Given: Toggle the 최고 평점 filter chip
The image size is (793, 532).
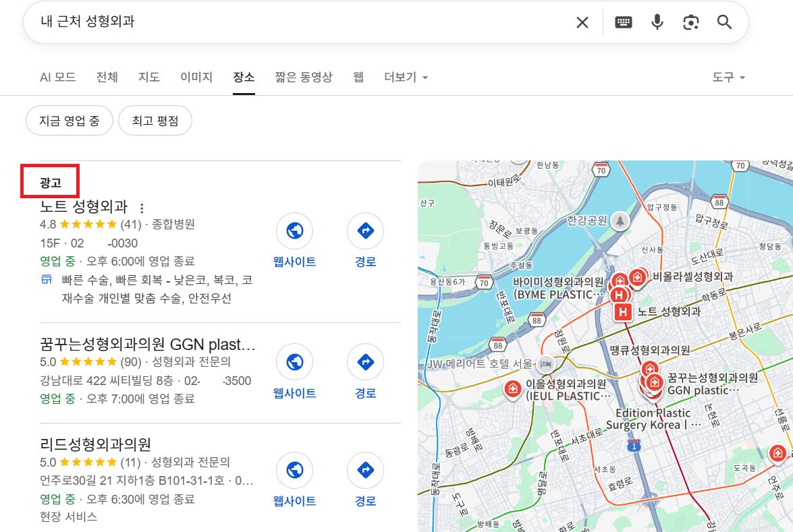Looking at the screenshot, I should [x=155, y=121].
